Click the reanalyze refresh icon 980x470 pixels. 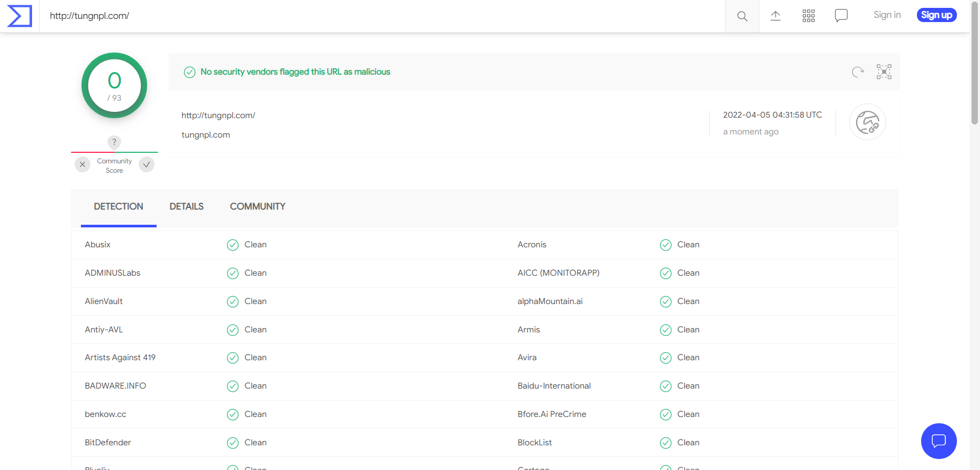tap(858, 72)
